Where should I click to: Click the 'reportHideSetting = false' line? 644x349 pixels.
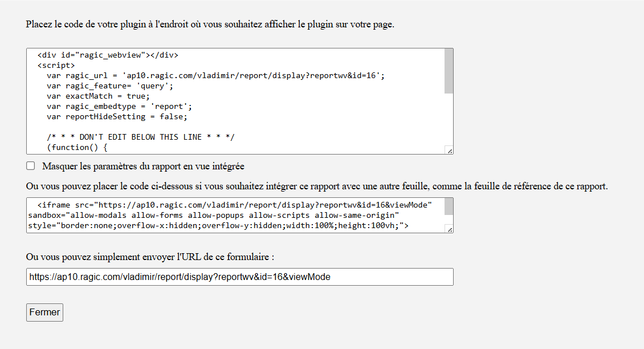[x=117, y=116]
